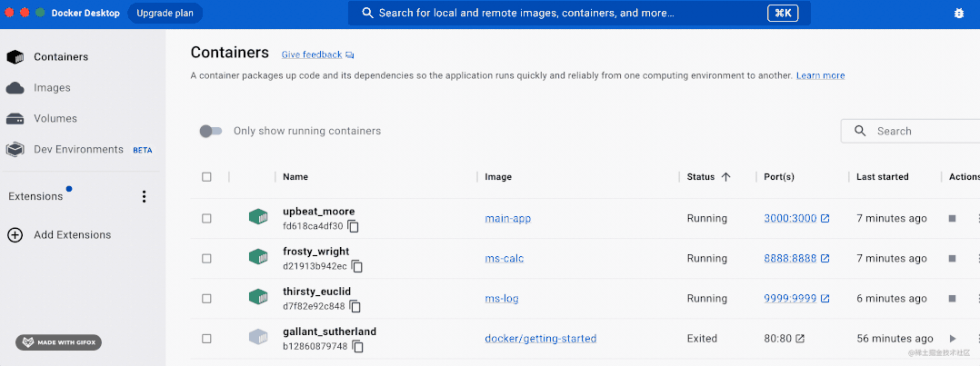Open the bug report settings icon

[959, 14]
